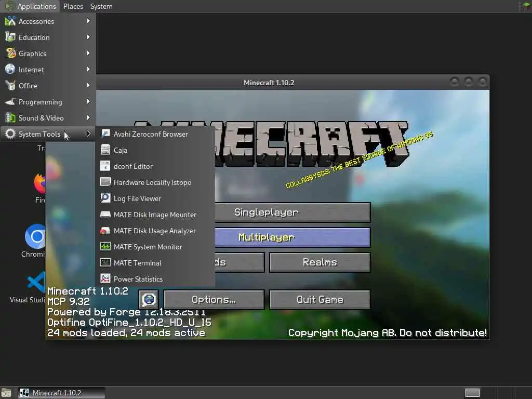Open MATE Disk Usage Analyzer icon
Image resolution: width=532 pixels, height=399 pixels.
(105, 230)
